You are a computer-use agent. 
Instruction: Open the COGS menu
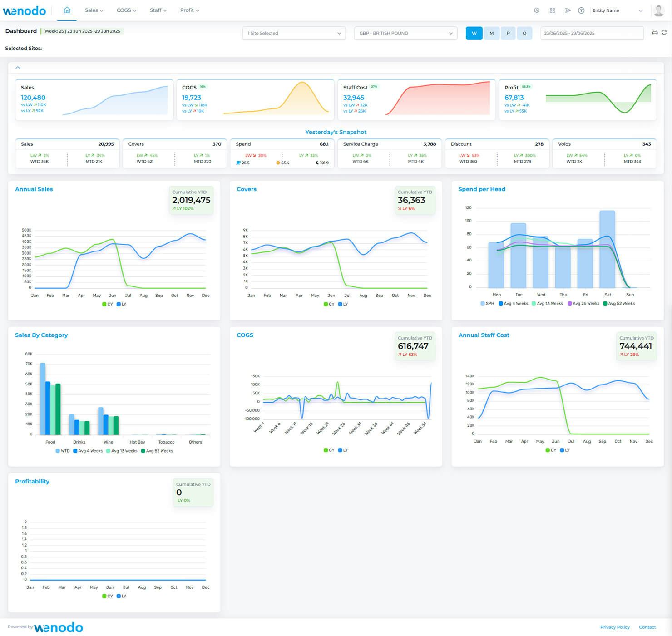pos(126,10)
